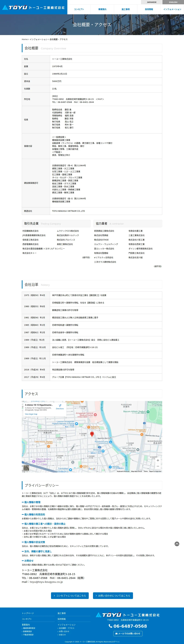Zoom out the map with minus button
The height and width of the screenshot is (644, 184).
coord(158,466)
